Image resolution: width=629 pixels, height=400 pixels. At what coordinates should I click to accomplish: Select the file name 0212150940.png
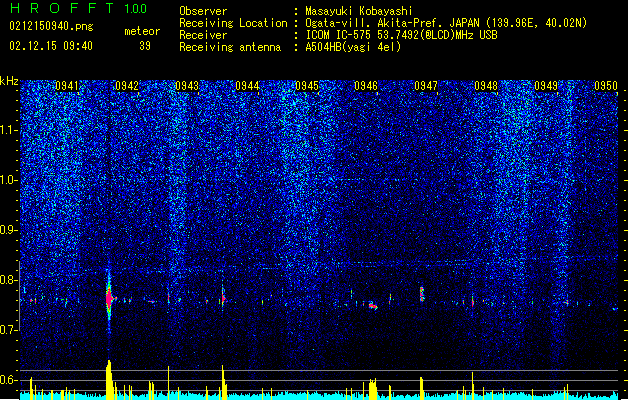51,26
